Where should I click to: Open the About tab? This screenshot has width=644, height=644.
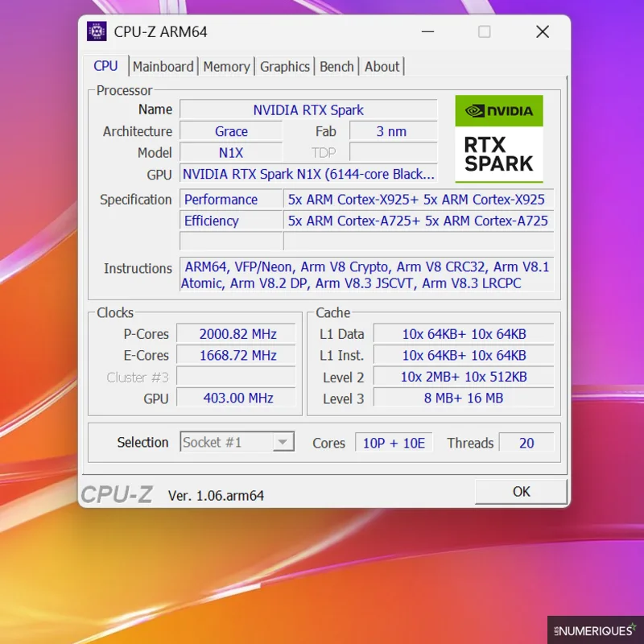(382, 67)
